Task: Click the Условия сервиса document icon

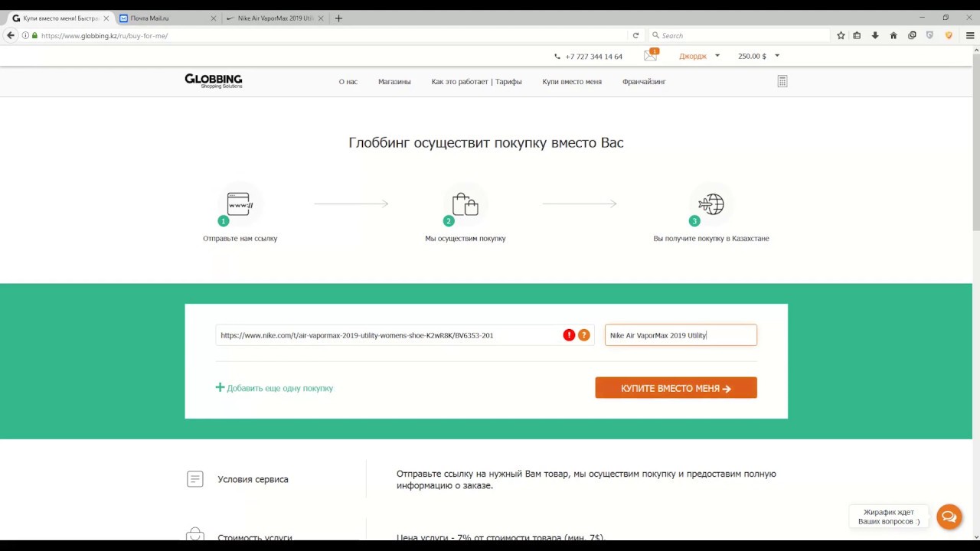Action: (x=195, y=479)
